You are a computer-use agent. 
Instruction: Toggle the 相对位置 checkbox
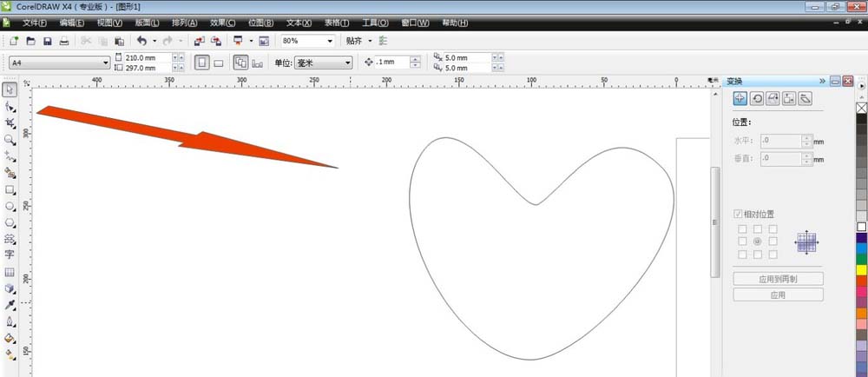739,214
